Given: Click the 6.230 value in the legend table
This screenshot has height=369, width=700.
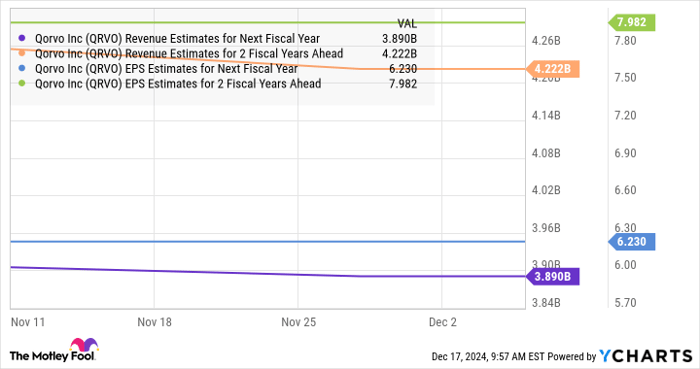Looking at the screenshot, I should [x=403, y=69].
